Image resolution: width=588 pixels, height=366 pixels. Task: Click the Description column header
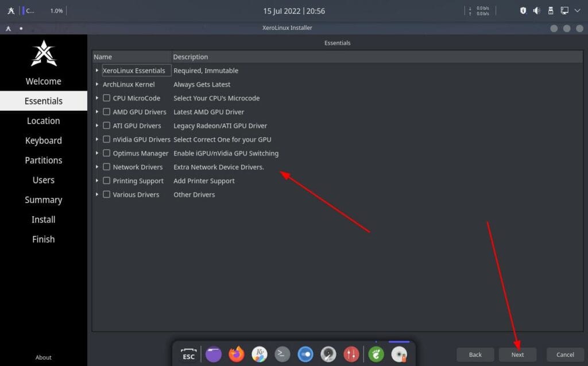(377, 57)
